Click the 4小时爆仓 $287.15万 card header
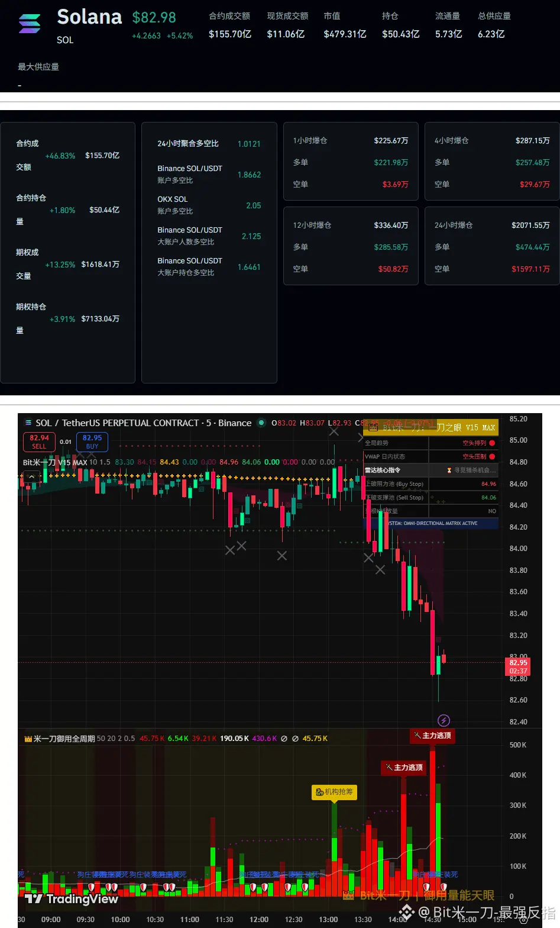This screenshot has height=928, width=560. click(x=492, y=141)
